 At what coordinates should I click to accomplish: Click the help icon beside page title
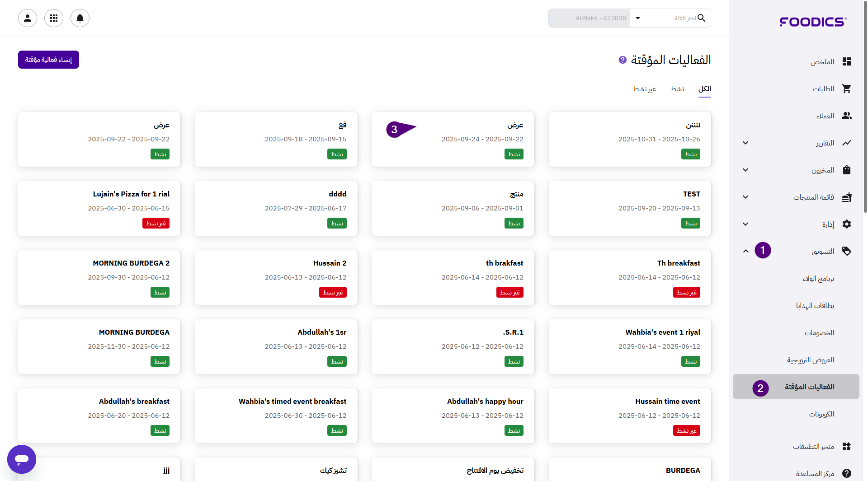point(623,60)
